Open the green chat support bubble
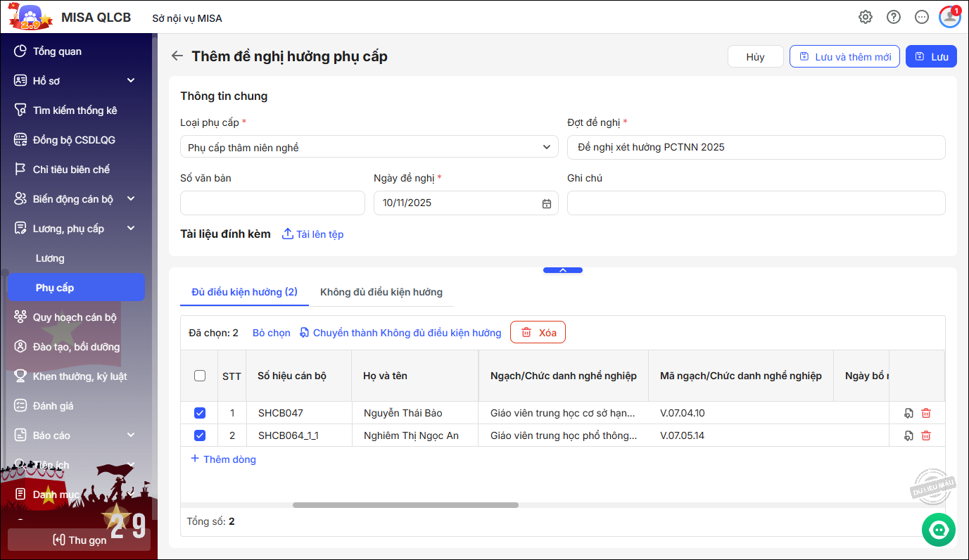Screen dimensions: 969x560 click(939, 530)
